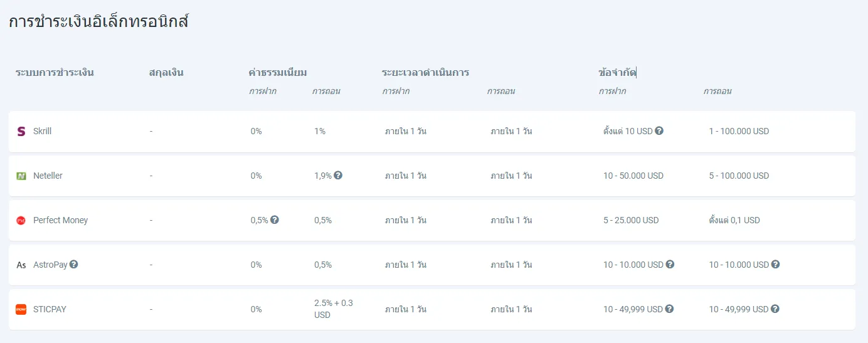Click the STICPAY logo icon
Viewport: 868px width, 343px height.
21,309
